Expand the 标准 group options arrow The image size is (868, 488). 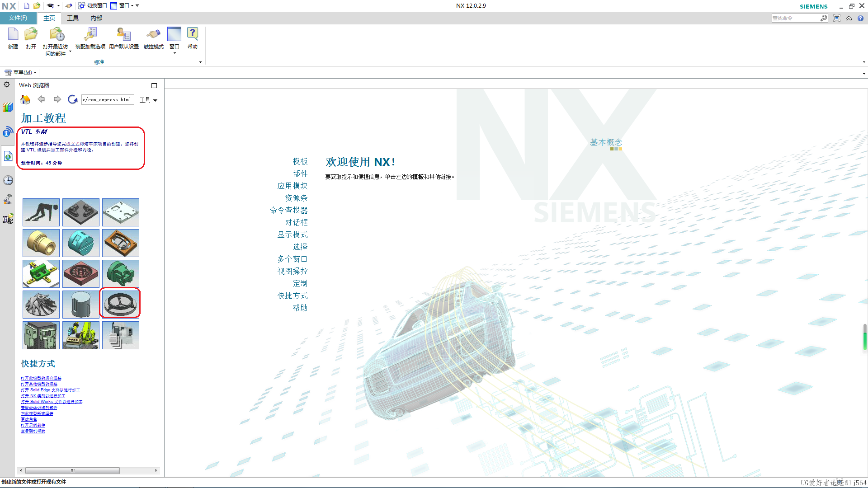click(x=200, y=62)
